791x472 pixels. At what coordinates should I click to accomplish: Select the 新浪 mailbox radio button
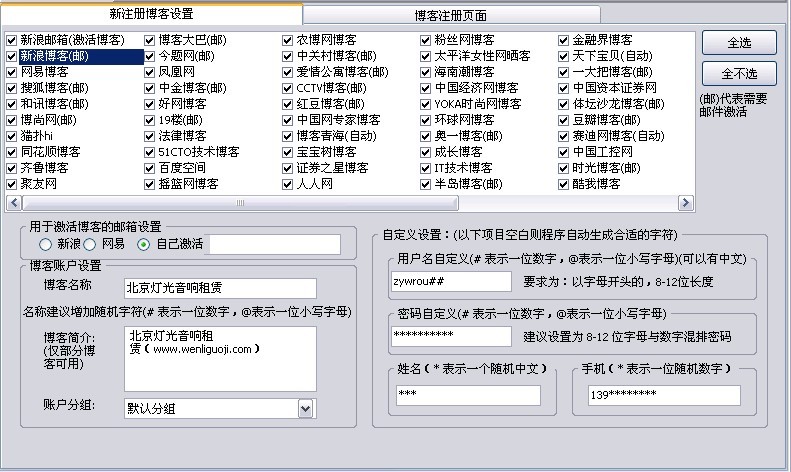tap(45, 244)
